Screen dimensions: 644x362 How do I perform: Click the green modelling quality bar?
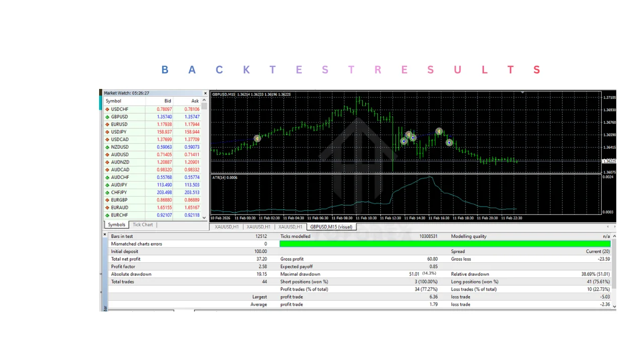[x=445, y=244]
